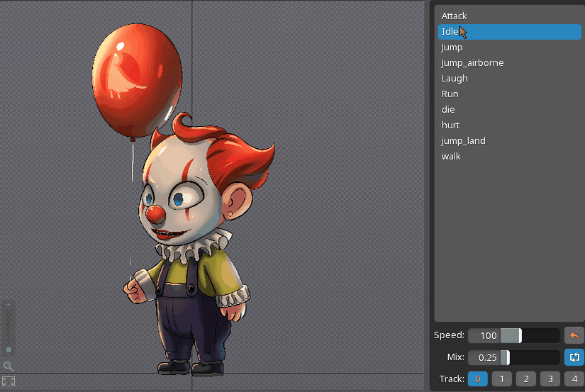Select track 0
This screenshot has width=585, height=392.
coord(477,379)
